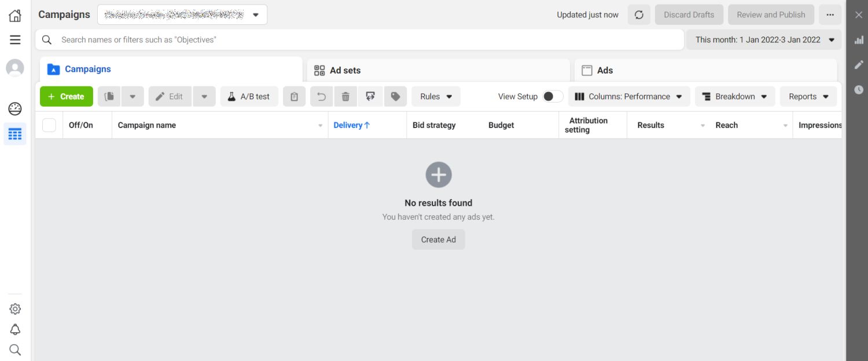
Task: Click the export and import icon
Action: point(370,96)
